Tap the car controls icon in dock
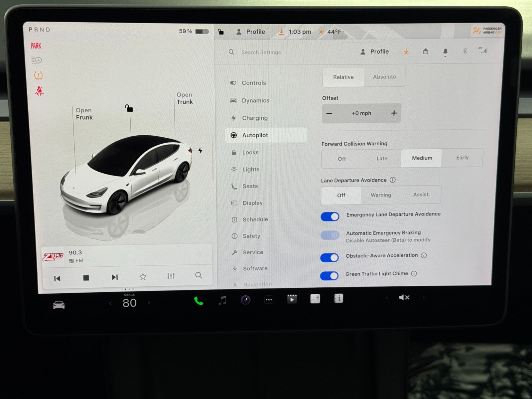Image resolution: width=532 pixels, height=399 pixels. (59, 305)
